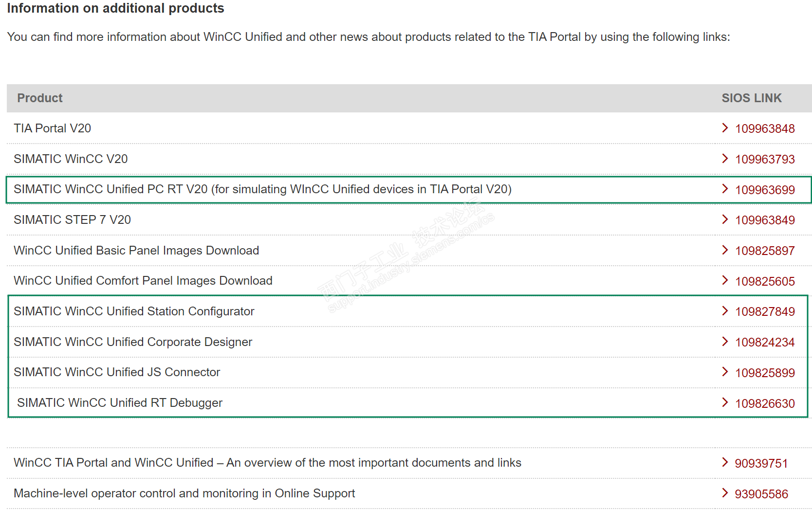
Task: Click the arrow icon before 109827849
Action: (725, 311)
